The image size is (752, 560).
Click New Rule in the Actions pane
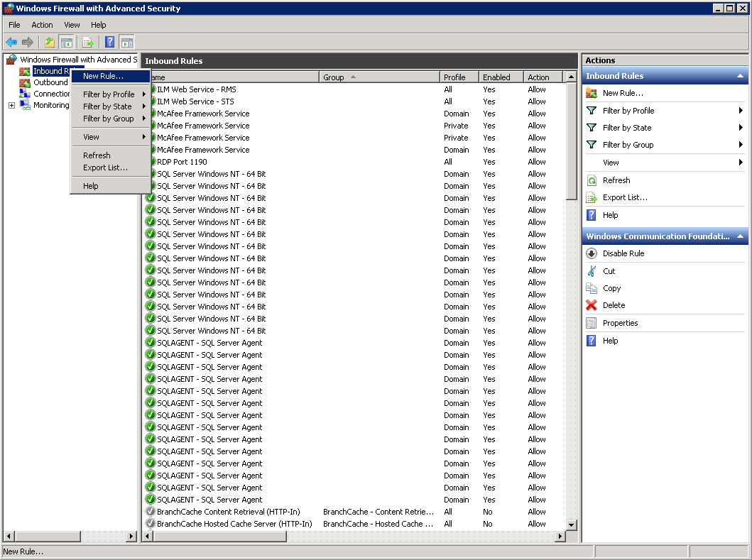[623, 93]
